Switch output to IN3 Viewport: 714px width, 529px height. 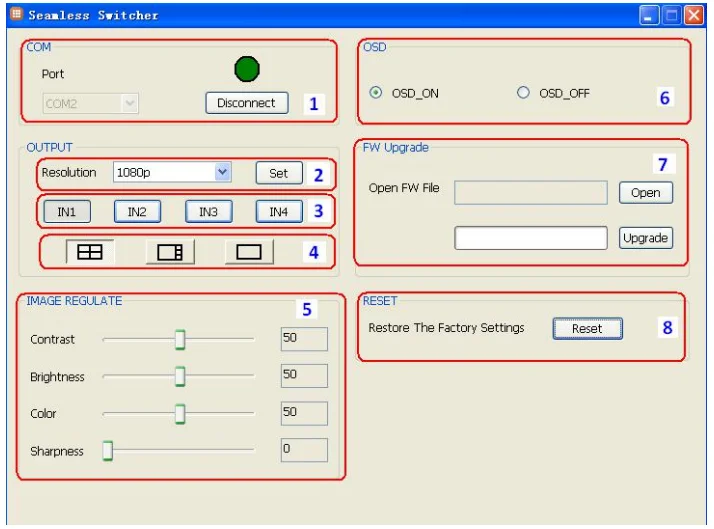[x=209, y=212]
